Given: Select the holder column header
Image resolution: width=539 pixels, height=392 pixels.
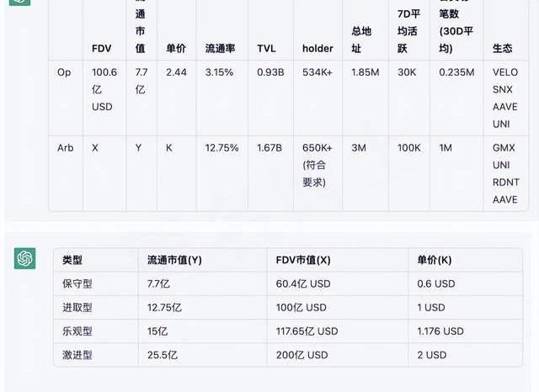Looking at the screenshot, I should 318,49.
